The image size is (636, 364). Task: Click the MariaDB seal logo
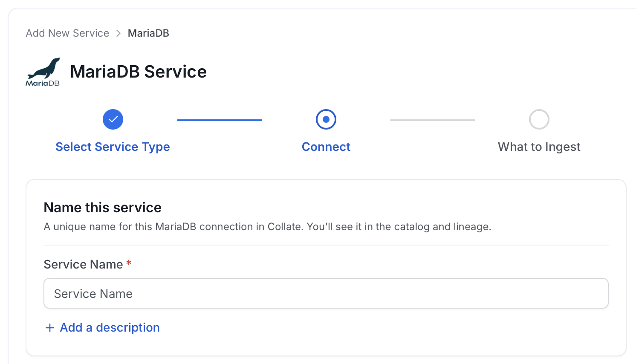click(43, 72)
